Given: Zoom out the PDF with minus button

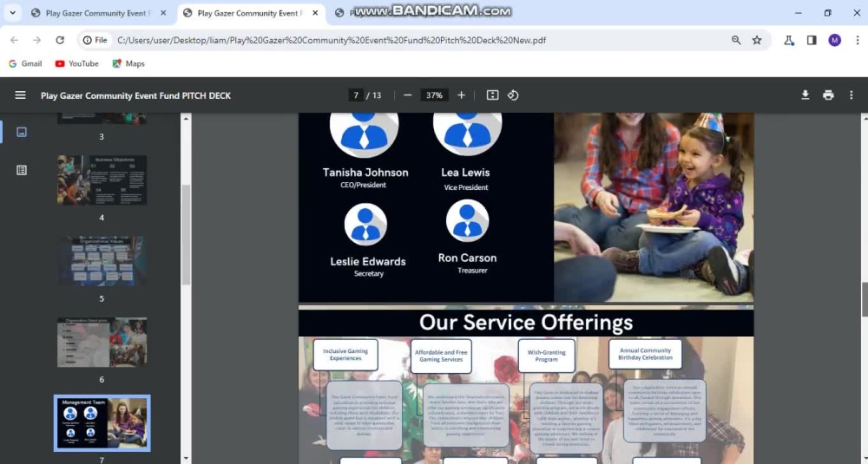Looking at the screenshot, I should [x=408, y=95].
